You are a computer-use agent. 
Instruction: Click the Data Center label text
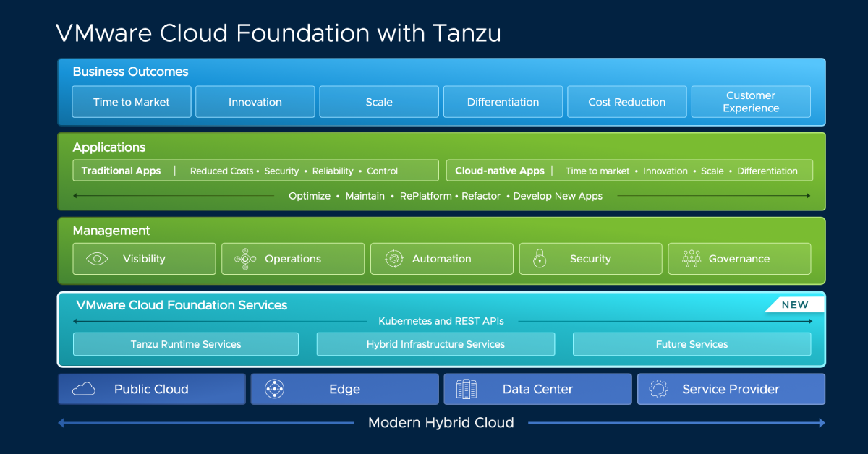(x=537, y=389)
